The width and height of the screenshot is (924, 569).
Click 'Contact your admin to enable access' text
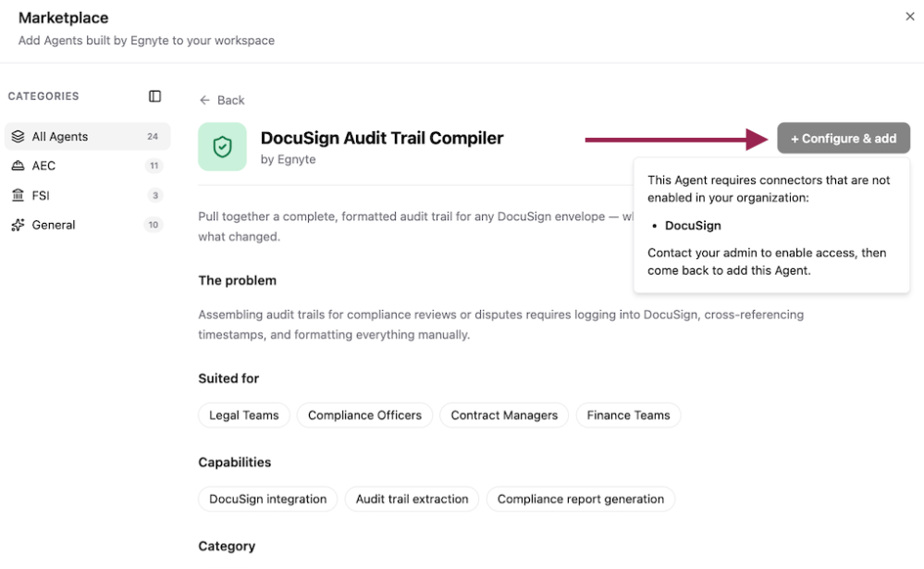(x=767, y=261)
